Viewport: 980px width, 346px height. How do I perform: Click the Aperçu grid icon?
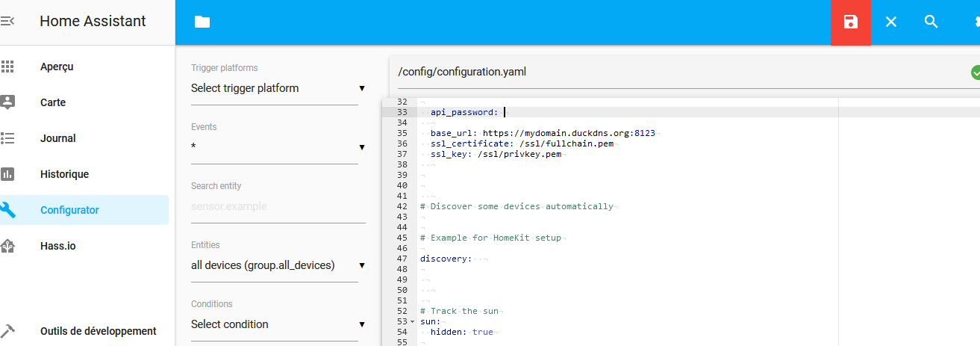tap(7, 67)
